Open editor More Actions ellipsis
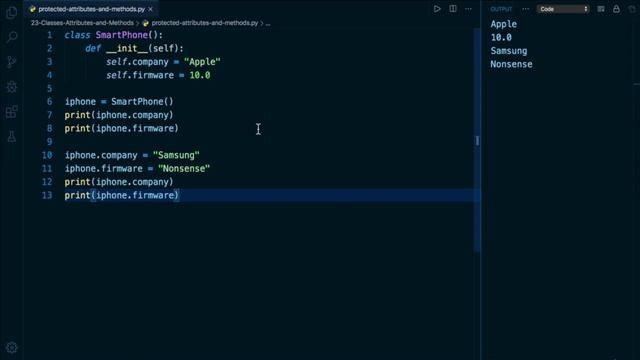This screenshot has height=360, width=640. pyautogui.click(x=468, y=9)
